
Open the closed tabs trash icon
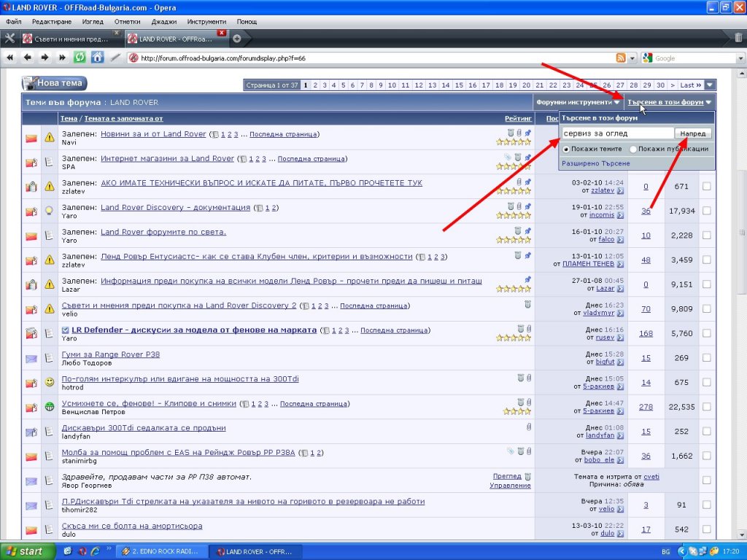pos(738,38)
